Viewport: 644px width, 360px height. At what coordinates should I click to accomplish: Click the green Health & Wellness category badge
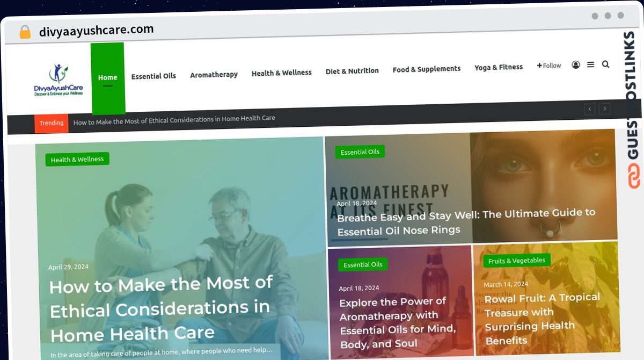pyautogui.click(x=77, y=159)
